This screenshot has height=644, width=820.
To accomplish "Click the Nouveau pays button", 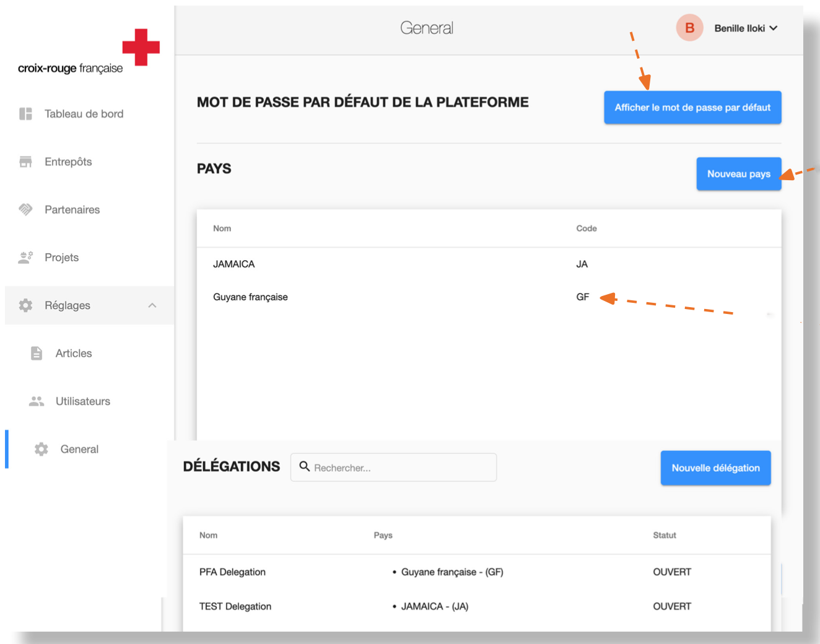I will coord(738,174).
